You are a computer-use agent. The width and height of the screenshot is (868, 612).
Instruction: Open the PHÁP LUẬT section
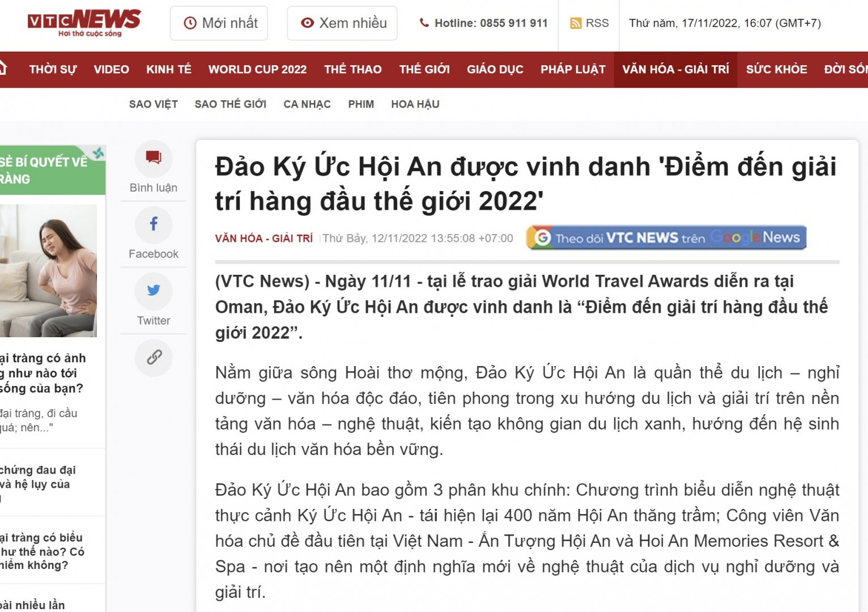coord(573,70)
